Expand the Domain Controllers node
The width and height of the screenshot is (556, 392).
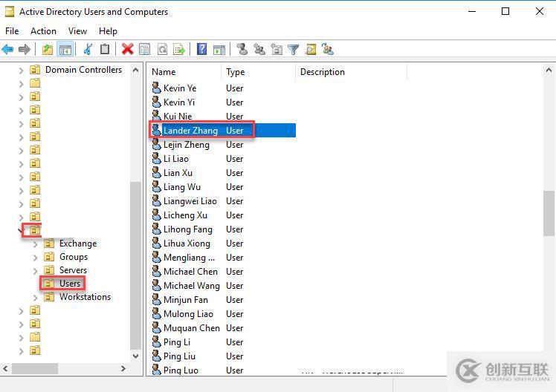click(x=22, y=71)
